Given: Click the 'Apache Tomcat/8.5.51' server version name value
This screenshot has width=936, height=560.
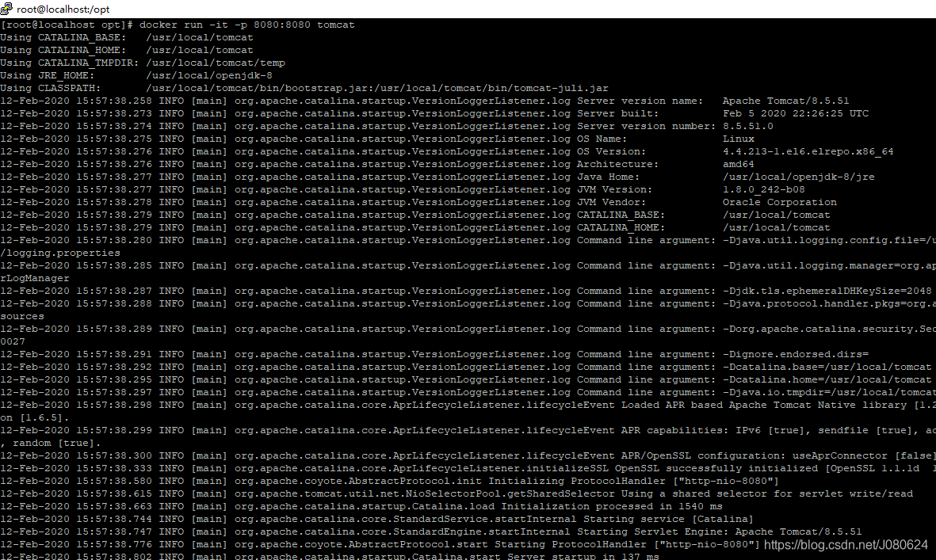Looking at the screenshot, I should pyautogui.click(x=785, y=101).
